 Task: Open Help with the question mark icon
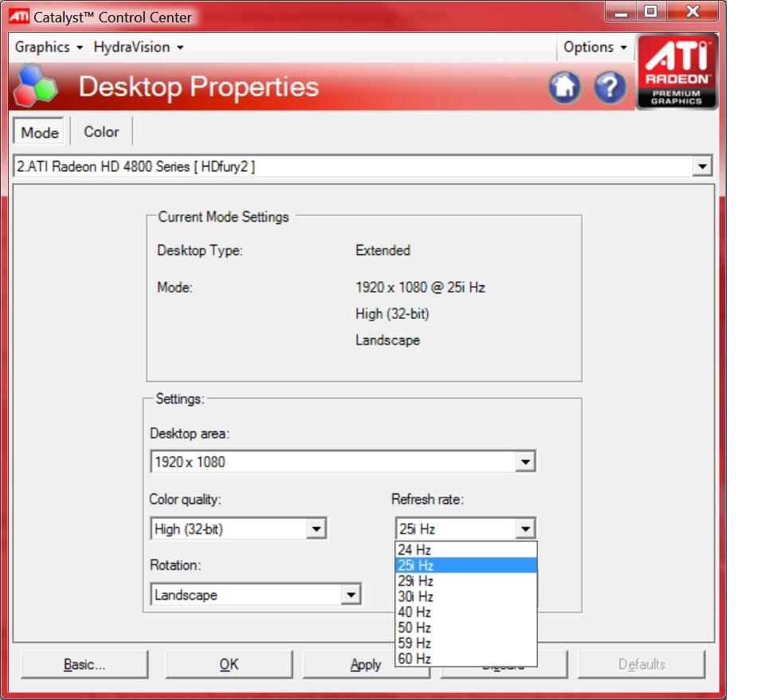coord(610,88)
